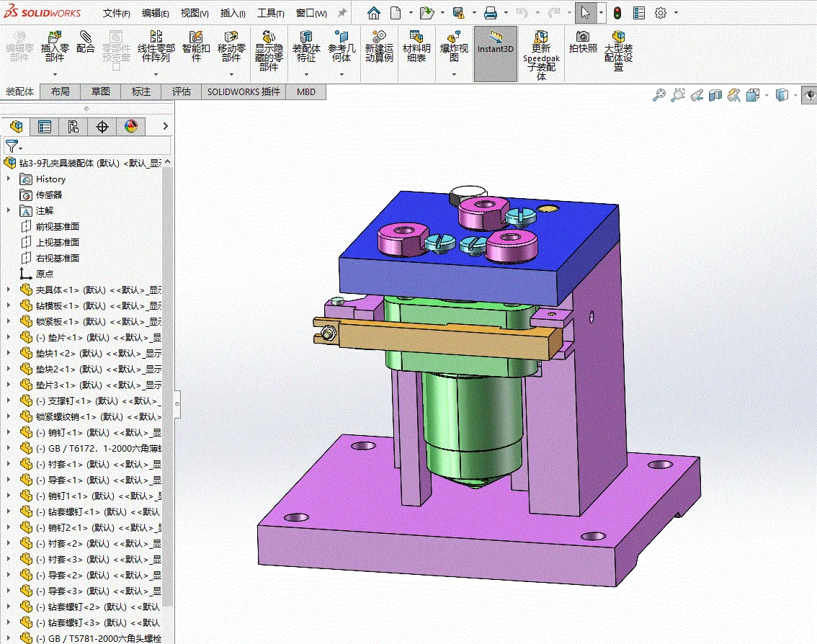Open the Exploded View (爆炸视图) tool

[x=454, y=47]
